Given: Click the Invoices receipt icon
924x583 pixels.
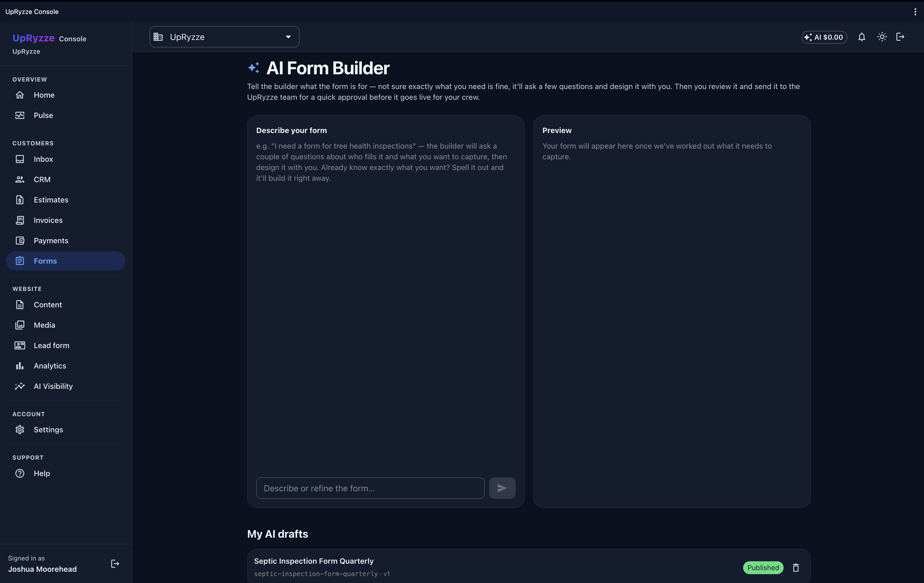Looking at the screenshot, I should (x=20, y=220).
